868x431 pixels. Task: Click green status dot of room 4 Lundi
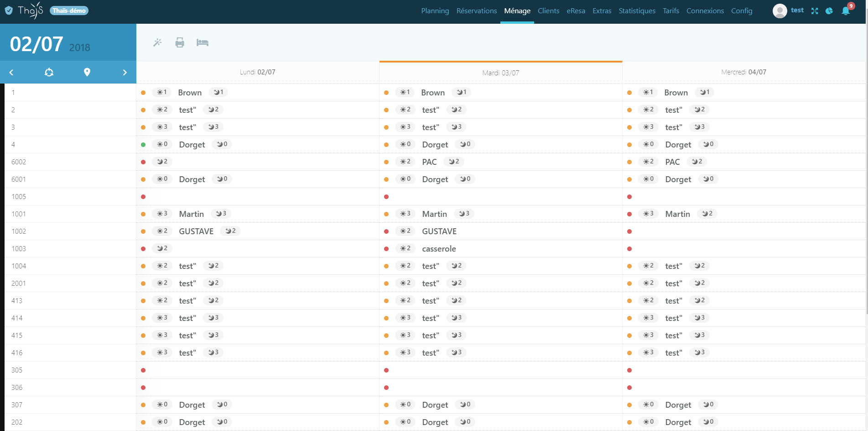(143, 145)
